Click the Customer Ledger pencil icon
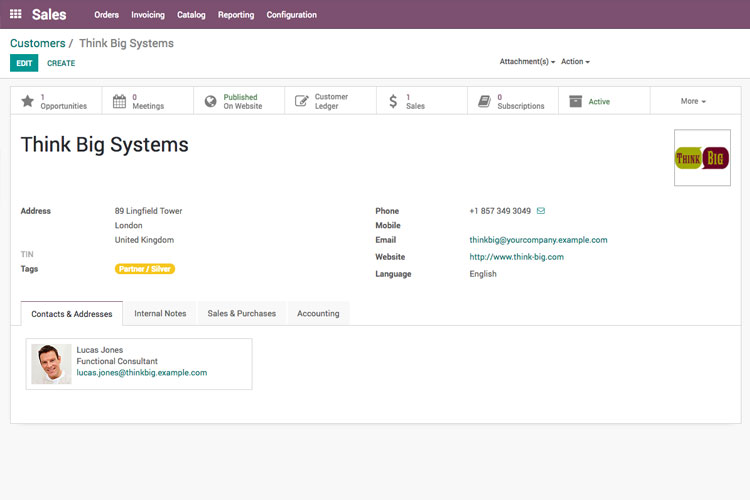This screenshot has width=750, height=500. pyautogui.click(x=301, y=101)
